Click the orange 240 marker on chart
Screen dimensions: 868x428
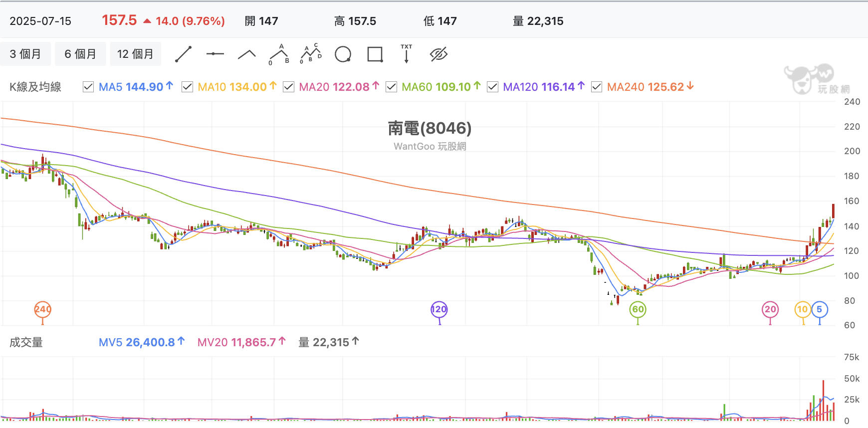pos(42,310)
